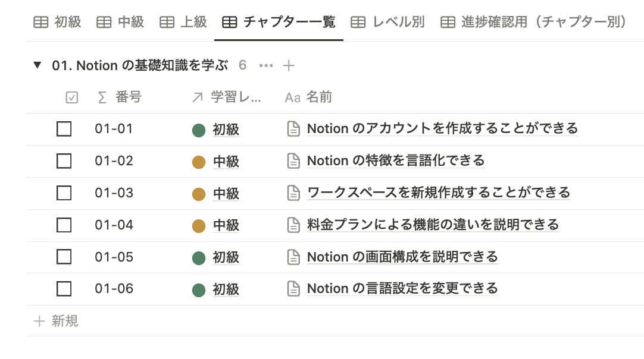
Task: Open 中級 relation link in row 01-03
Action: [x=226, y=193]
